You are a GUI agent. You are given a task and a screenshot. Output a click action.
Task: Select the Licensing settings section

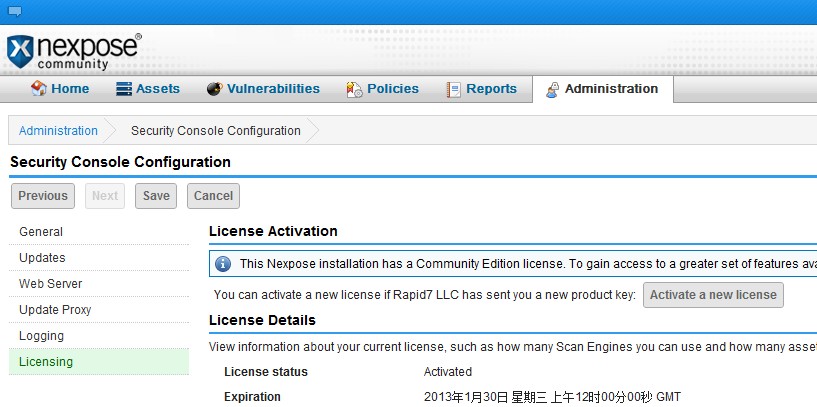click(99, 362)
